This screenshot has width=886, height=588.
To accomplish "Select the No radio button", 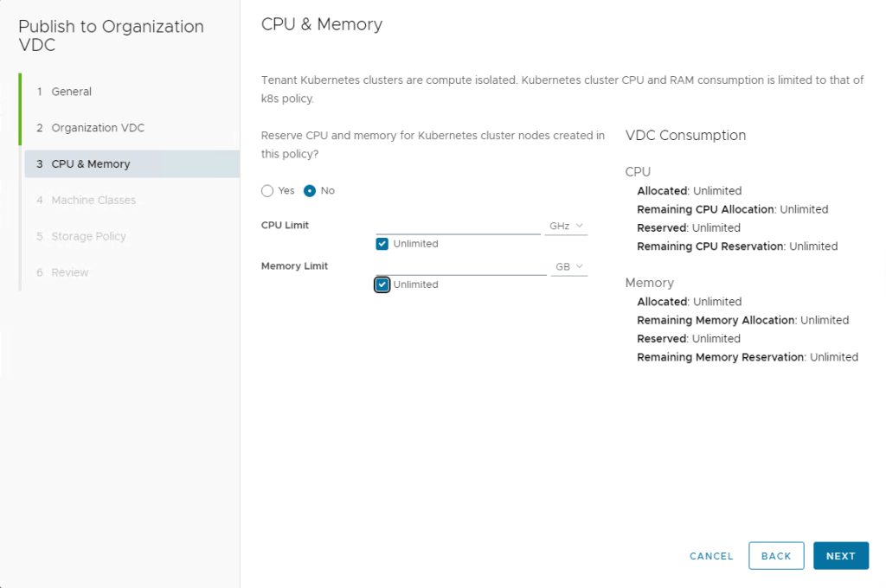I will point(310,191).
